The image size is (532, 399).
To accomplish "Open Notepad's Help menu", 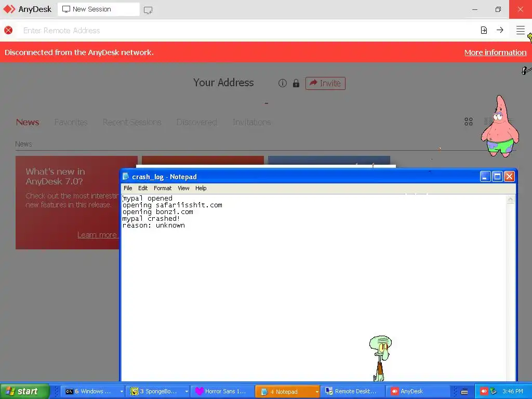I will coord(201,188).
